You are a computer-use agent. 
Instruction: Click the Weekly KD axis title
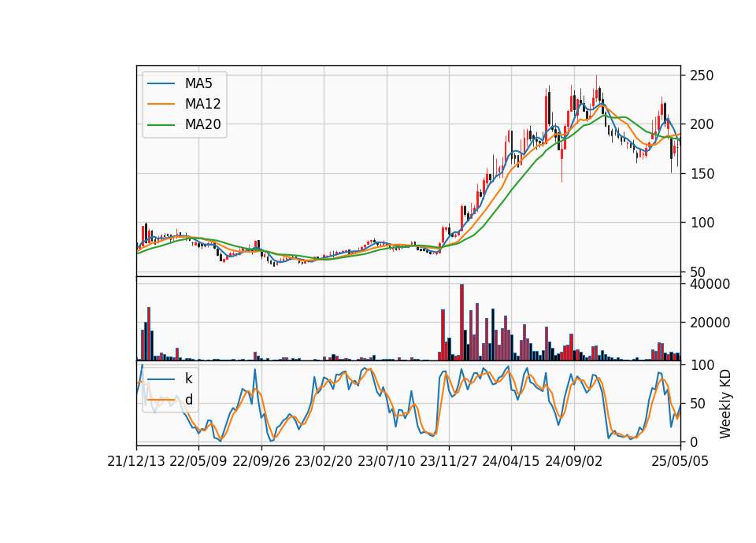coord(725,404)
